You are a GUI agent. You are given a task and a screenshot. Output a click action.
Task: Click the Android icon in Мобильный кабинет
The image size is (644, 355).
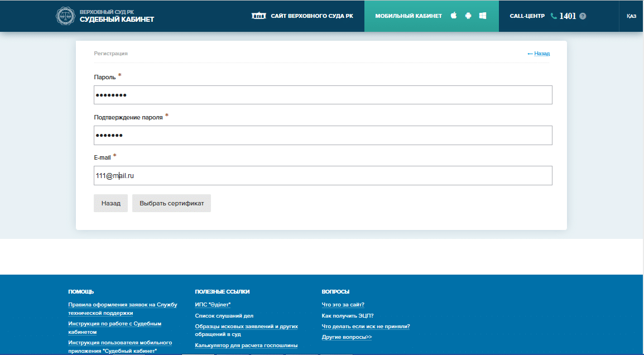468,16
